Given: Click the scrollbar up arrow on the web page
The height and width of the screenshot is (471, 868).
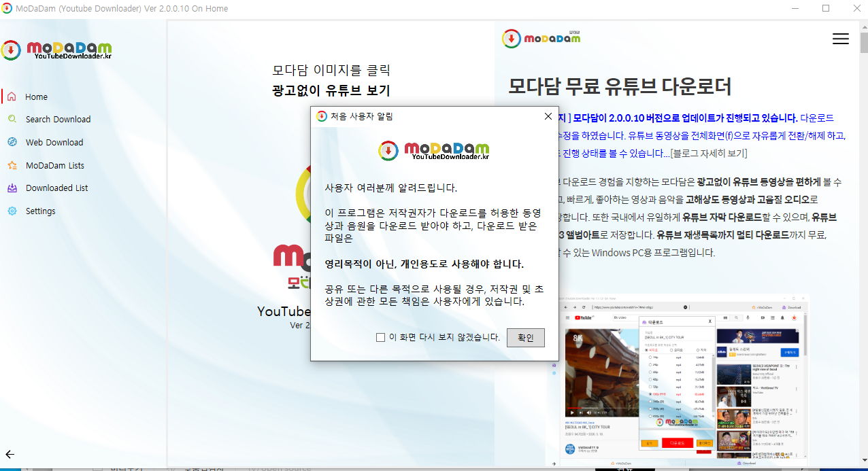Looking at the screenshot, I should [x=863, y=26].
